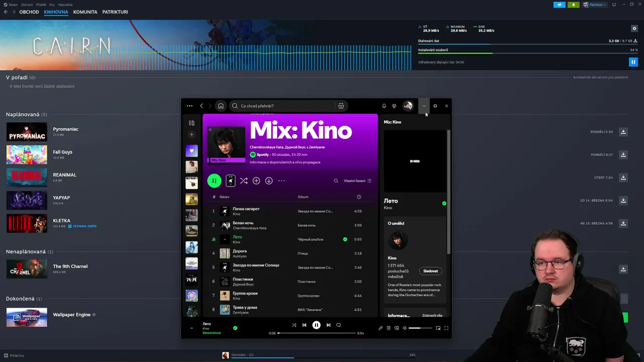Screen dimensions: 644x362
Task: Open Informace o doporučeních link
Action: coord(285,162)
